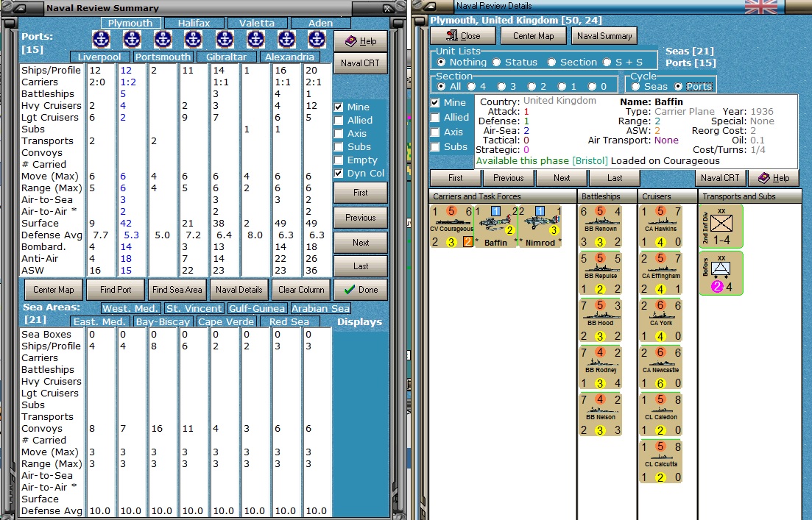The width and height of the screenshot is (812, 520).
Task: Select the CV Courageous carrier counter
Action: click(451, 226)
